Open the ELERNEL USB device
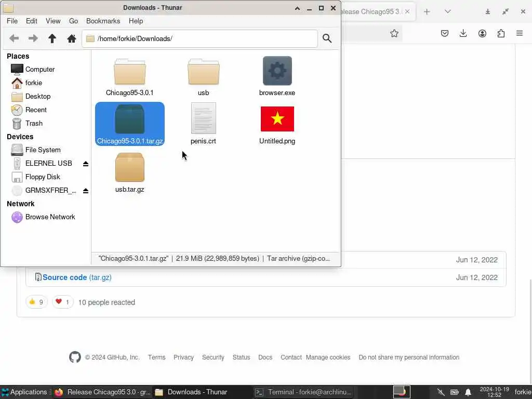 [48, 164]
